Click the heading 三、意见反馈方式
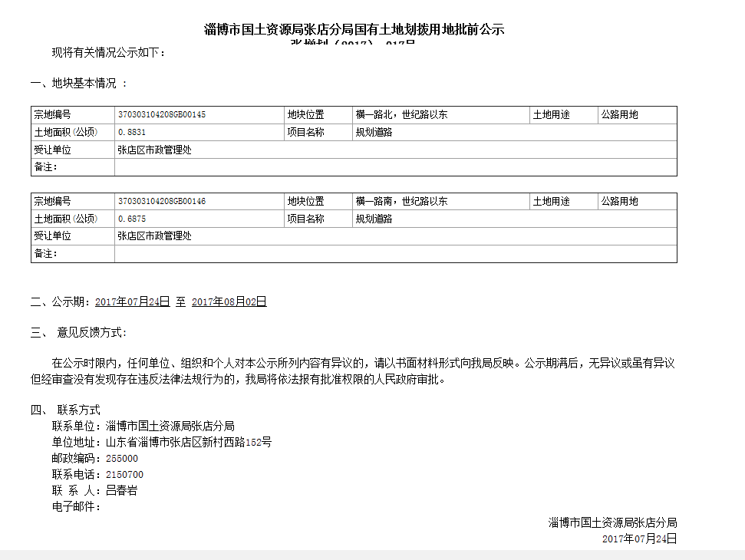The height and width of the screenshot is (560, 745). [79, 333]
